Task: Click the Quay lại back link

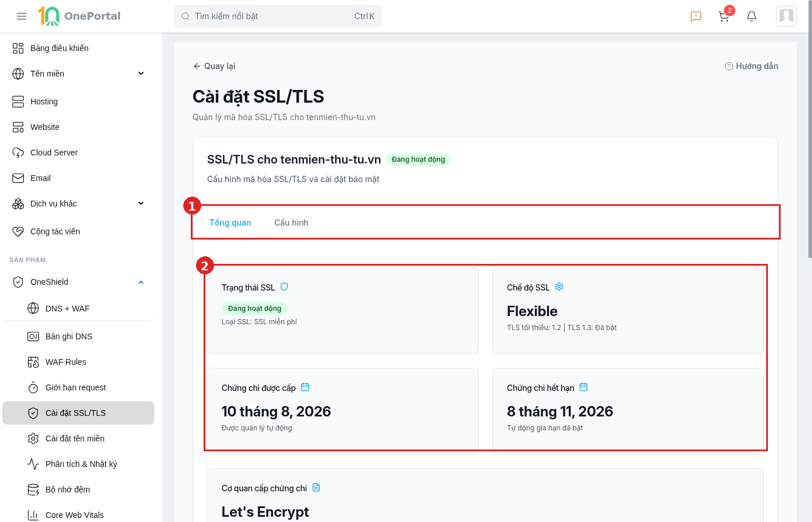Action: (214, 66)
